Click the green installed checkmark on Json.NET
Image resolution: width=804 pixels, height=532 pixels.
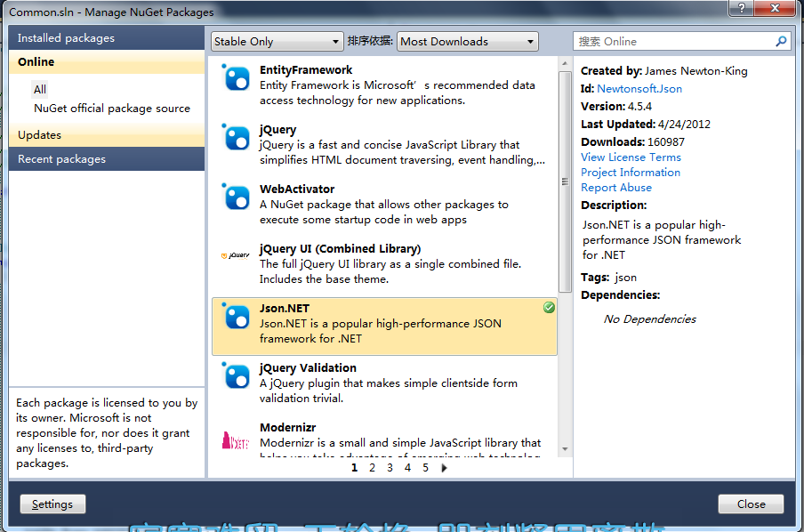[549, 307]
